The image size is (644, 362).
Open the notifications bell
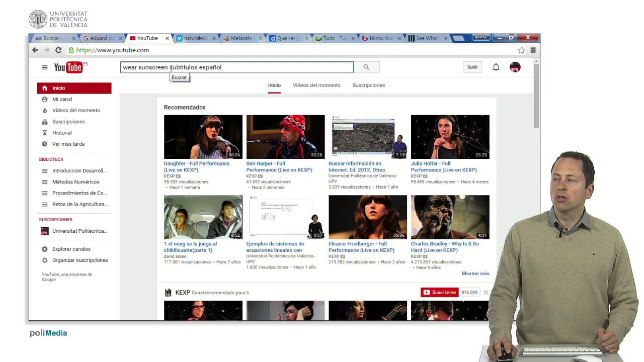[x=496, y=67]
